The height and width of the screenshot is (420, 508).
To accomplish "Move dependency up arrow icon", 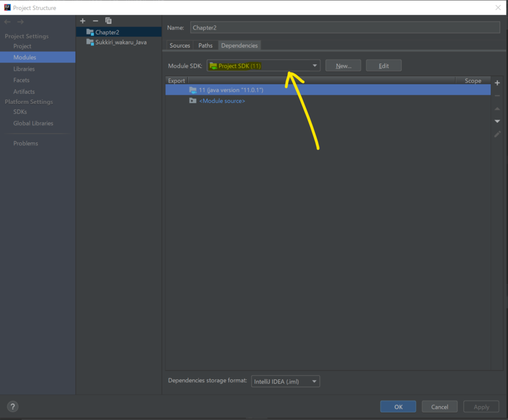I will pos(497,109).
